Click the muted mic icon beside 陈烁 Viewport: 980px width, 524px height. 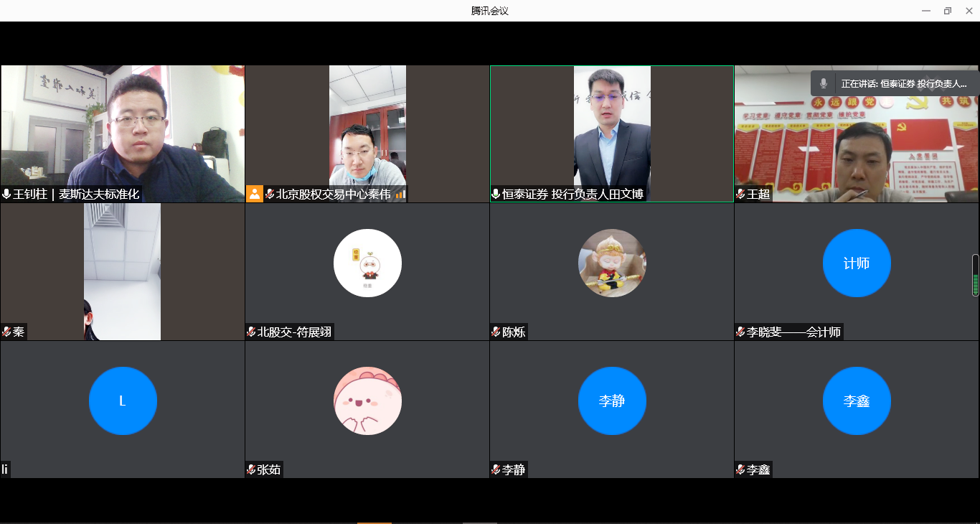(x=496, y=332)
